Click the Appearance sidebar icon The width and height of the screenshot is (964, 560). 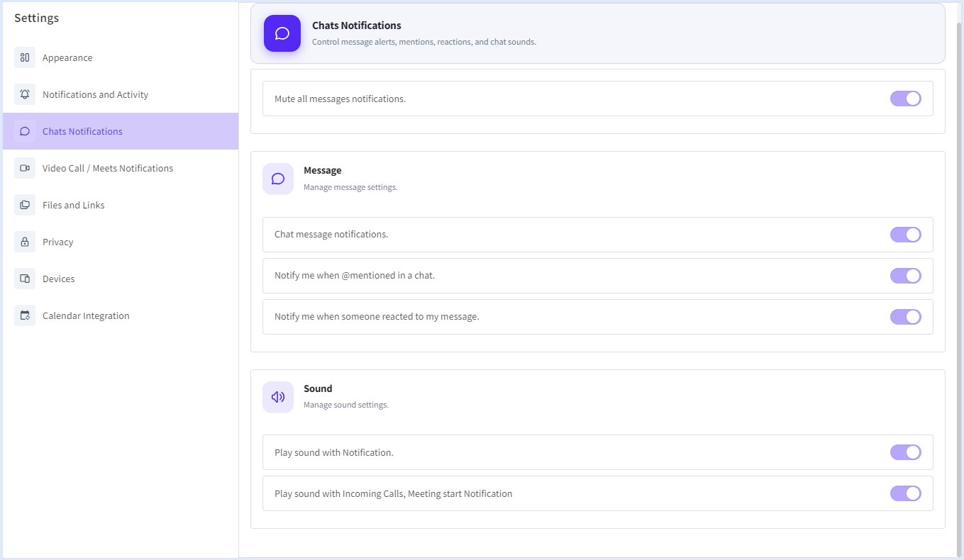tap(25, 57)
